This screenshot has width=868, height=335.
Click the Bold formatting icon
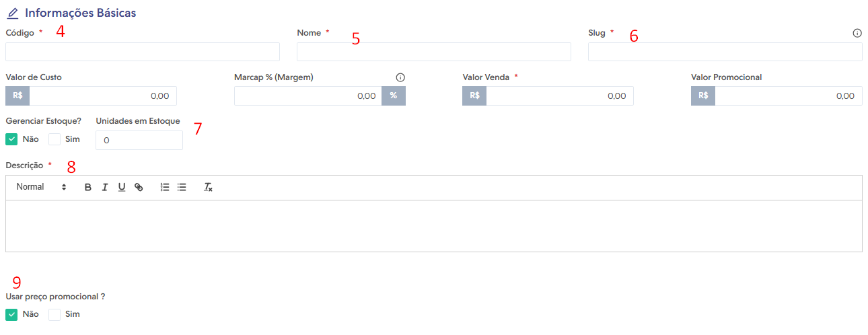[88, 188]
